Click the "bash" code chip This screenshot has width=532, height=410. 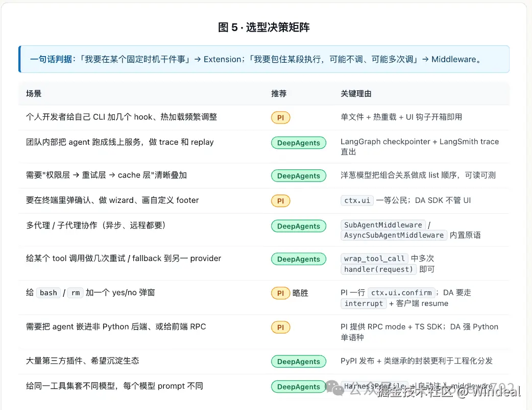pos(48,292)
